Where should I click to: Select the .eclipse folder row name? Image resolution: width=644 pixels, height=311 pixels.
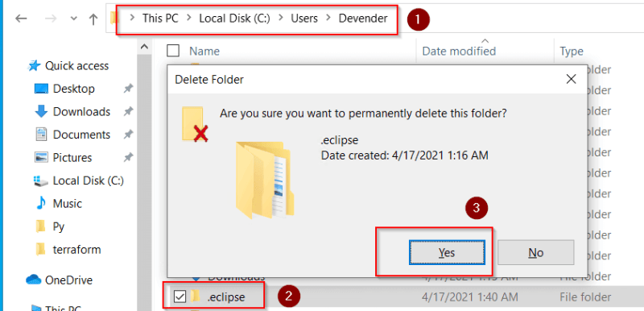[x=226, y=297]
